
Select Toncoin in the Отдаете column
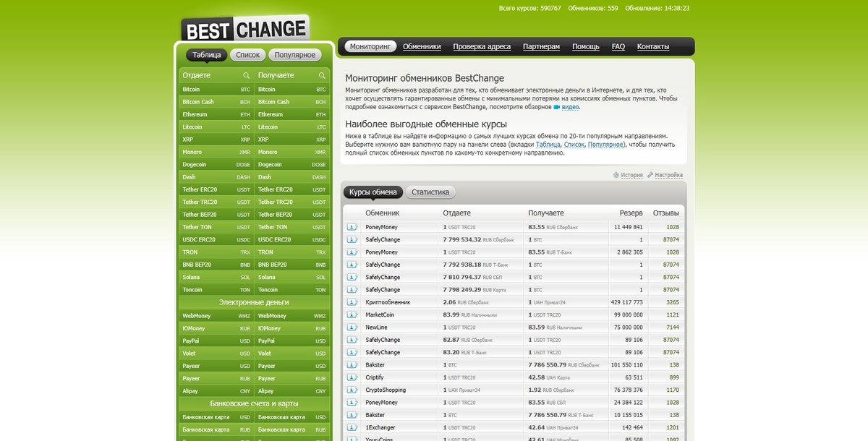216,290
